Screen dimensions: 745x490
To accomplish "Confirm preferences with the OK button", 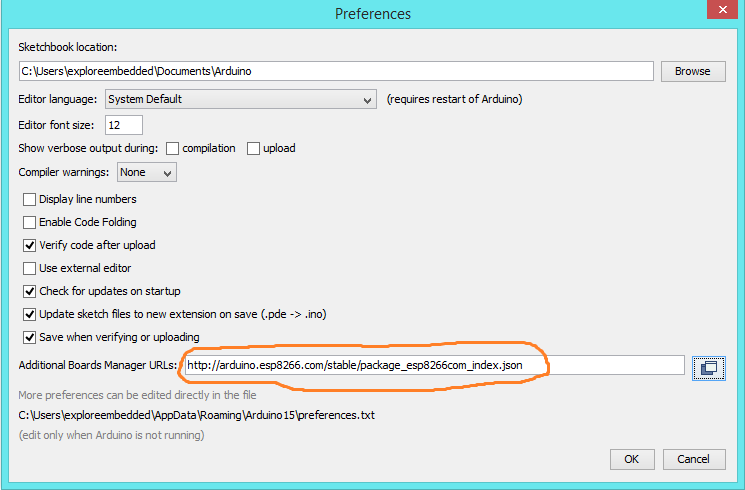I will pyautogui.click(x=631, y=459).
